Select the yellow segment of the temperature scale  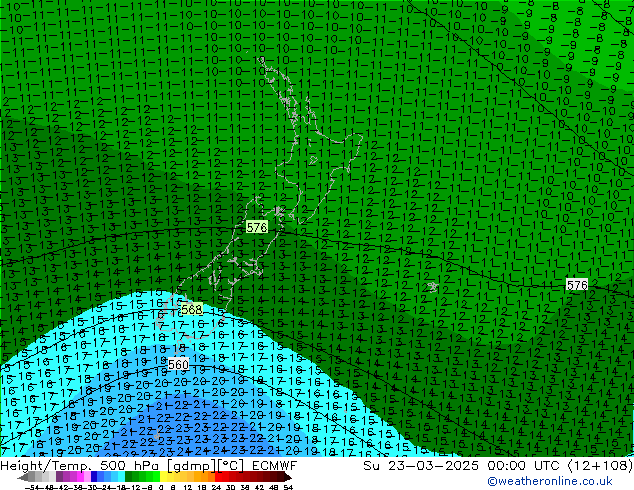tap(183, 477)
